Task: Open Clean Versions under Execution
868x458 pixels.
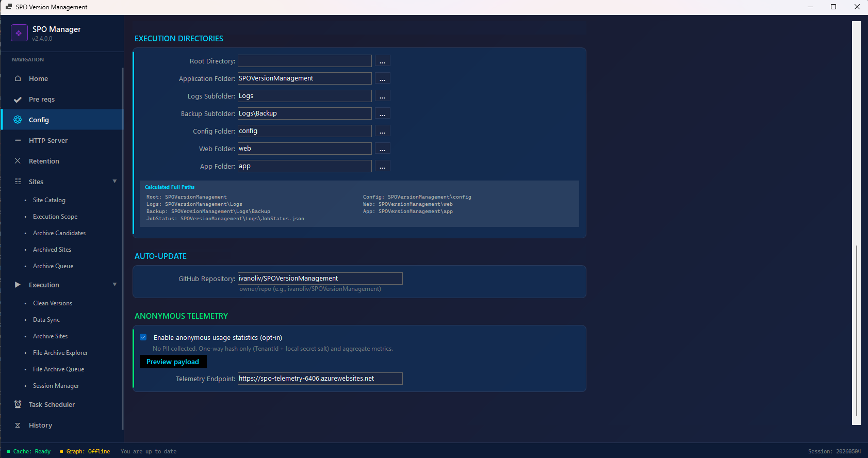Action: (x=53, y=303)
